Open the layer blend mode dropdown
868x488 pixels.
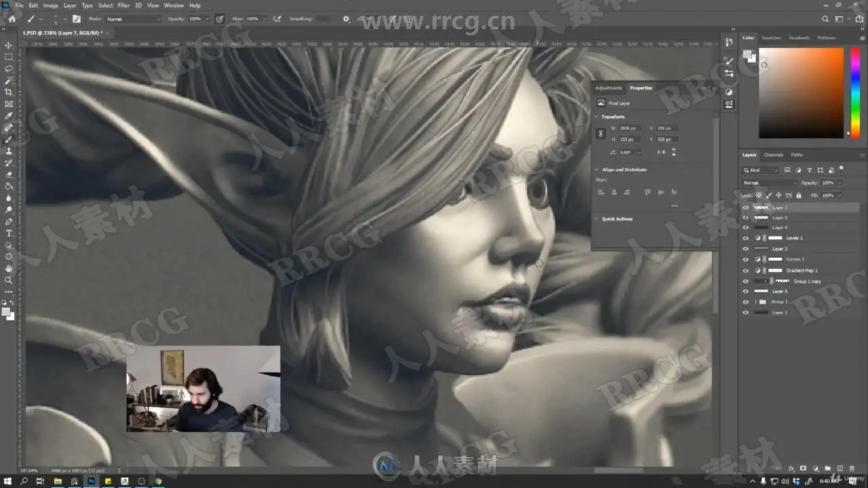pos(770,183)
